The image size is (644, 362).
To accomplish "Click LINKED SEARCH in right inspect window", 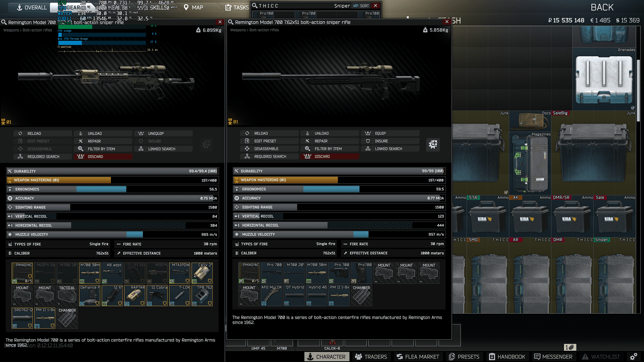I will pos(390,148).
